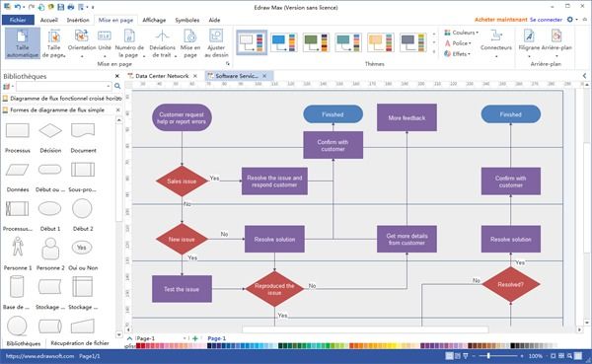Screen dimensions: 592x364
Task: Click the edrawsoft.com URL in status bar
Action: pyautogui.click(x=40, y=356)
